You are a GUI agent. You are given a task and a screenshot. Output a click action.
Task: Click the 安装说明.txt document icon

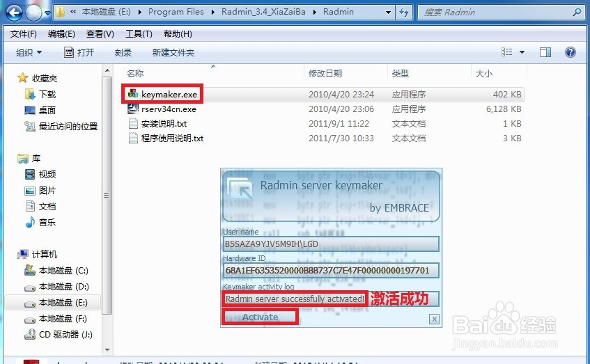(x=133, y=123)
